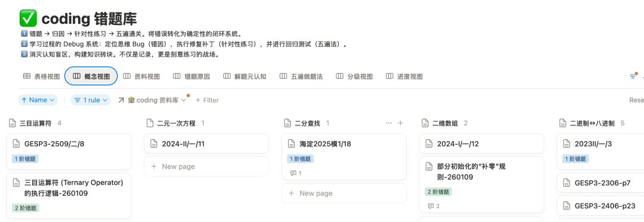The height and width of the screenshot is (222, 644).
Task: Open the 进度视图 tab
Action: tap(404, 76)
